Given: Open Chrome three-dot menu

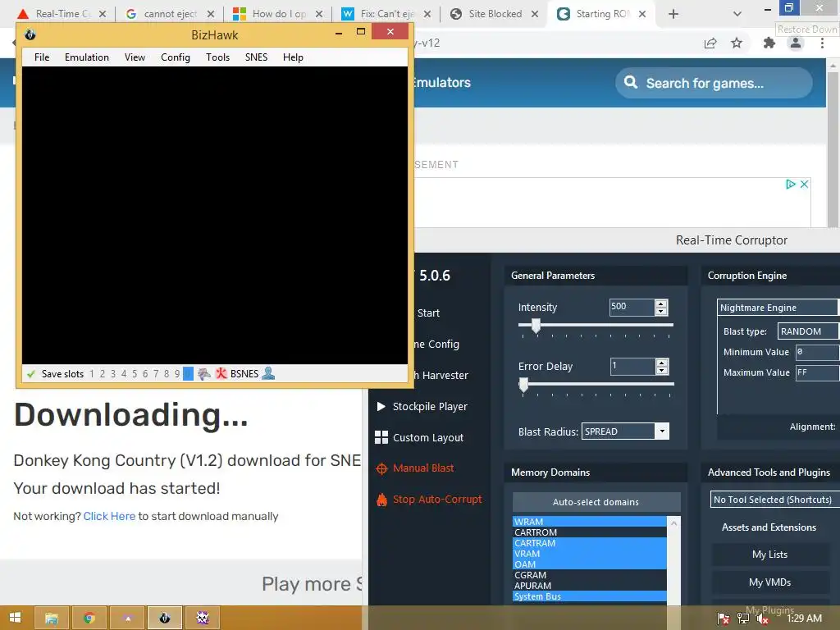Looking at the screenshot, I should 822,43.
